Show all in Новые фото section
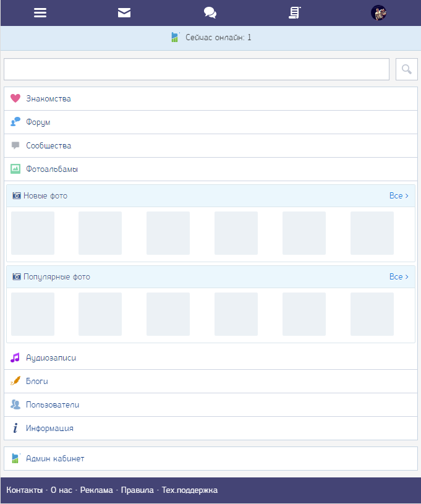This screenshot has height=504, width=421. (x=399, y=196)
